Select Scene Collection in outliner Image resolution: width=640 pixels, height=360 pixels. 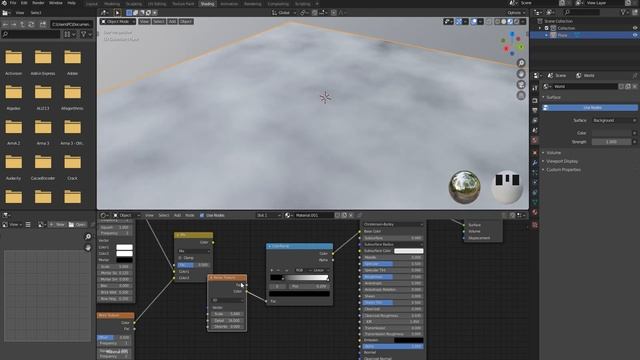(558, 21)
